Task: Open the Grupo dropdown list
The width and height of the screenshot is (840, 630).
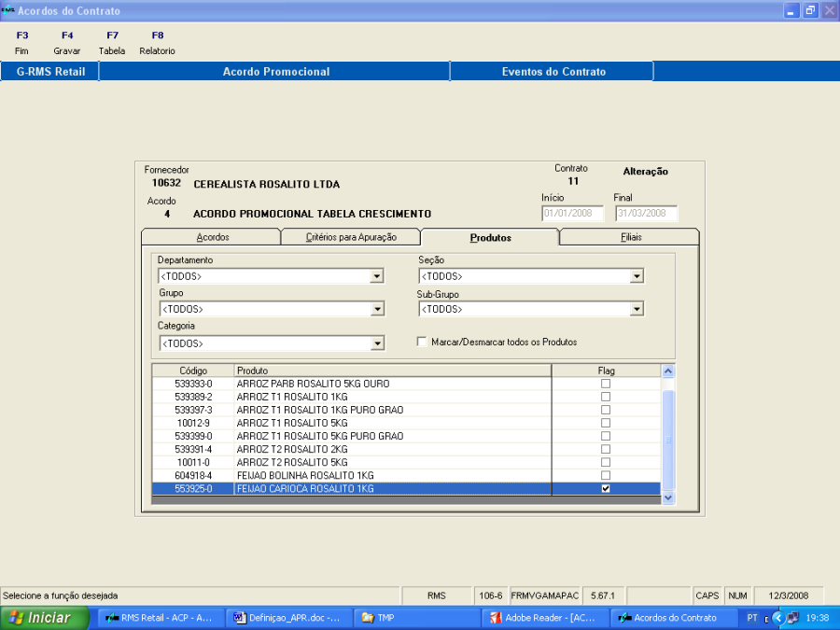Action: coord(377,309)
